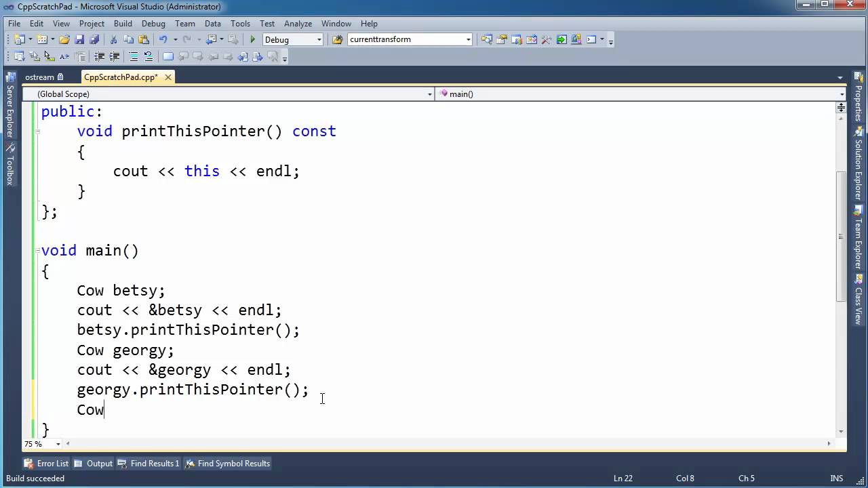Open the active files list dropdown arrow
868x488 pixels.
coord(840,77)
